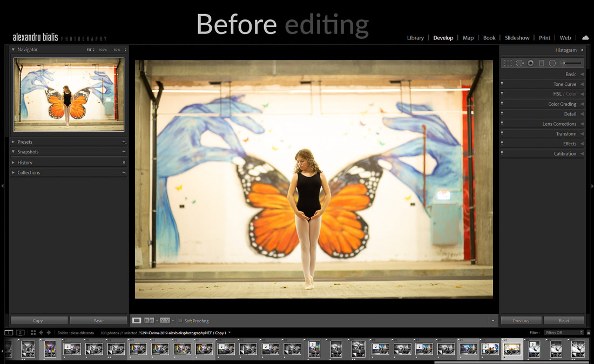Select the Spot Removal tool

pyautogui.click(x=519, y=63)
